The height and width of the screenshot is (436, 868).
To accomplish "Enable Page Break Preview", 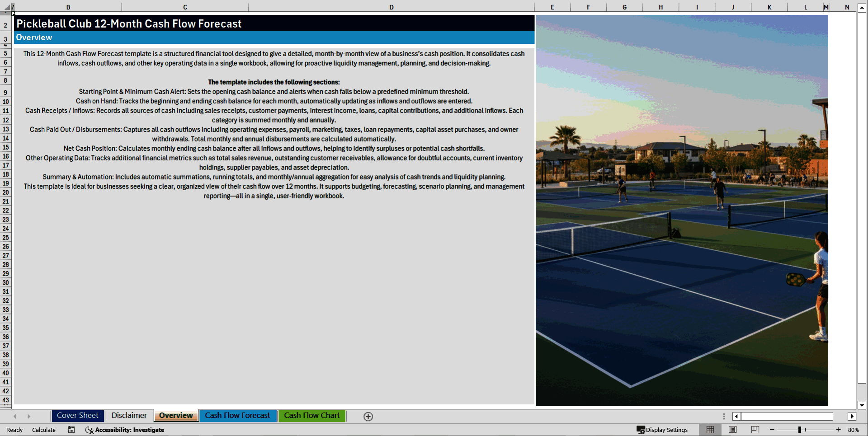I will point(754,429).
